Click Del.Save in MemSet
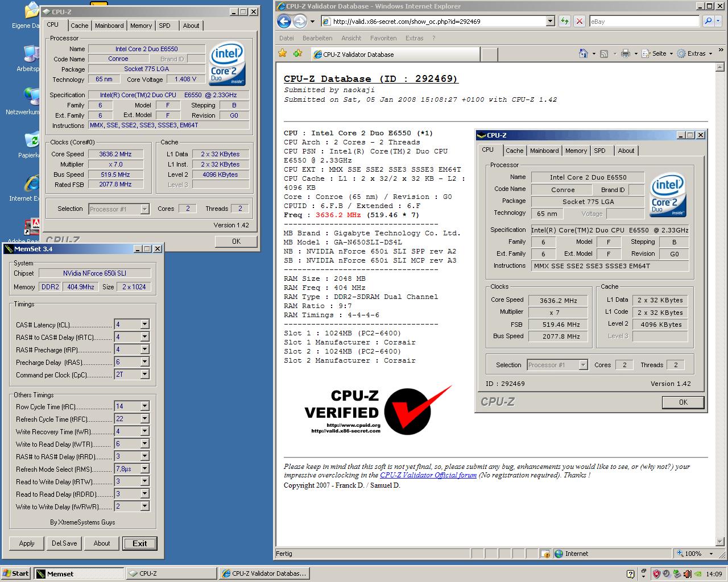The width and height of the screenshot is (728, 582). (64, 543)
